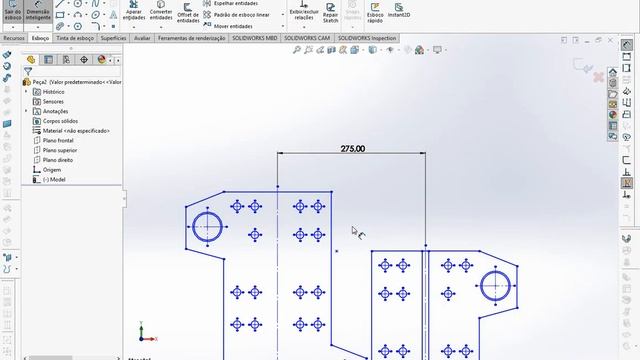Open dropdown under Exibir/excluir relações

[304, 27]
